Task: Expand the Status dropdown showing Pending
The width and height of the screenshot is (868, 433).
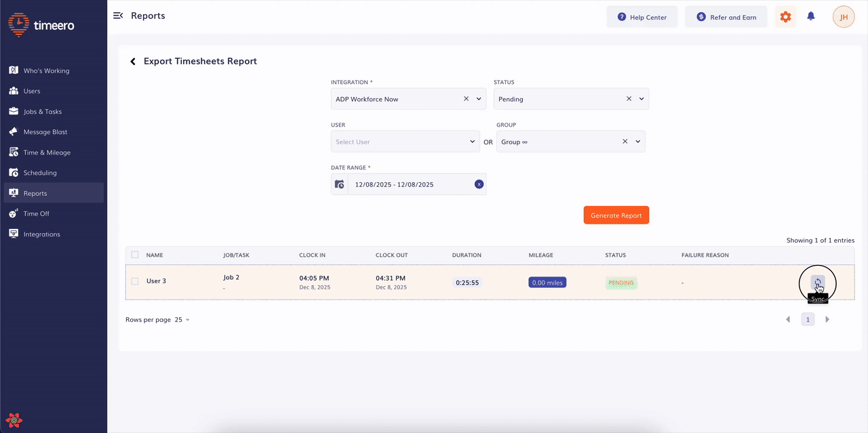Action: point(642,99)
